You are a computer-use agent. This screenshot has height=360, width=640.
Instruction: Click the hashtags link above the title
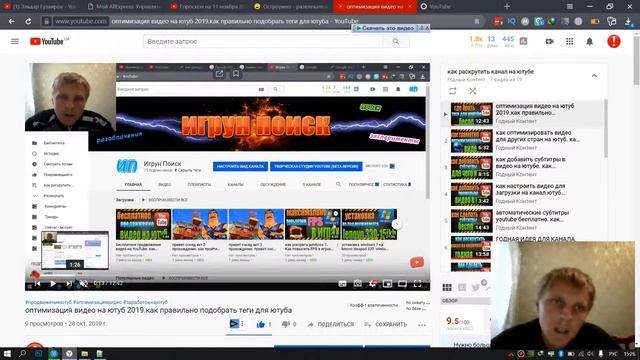pos(96,302)
